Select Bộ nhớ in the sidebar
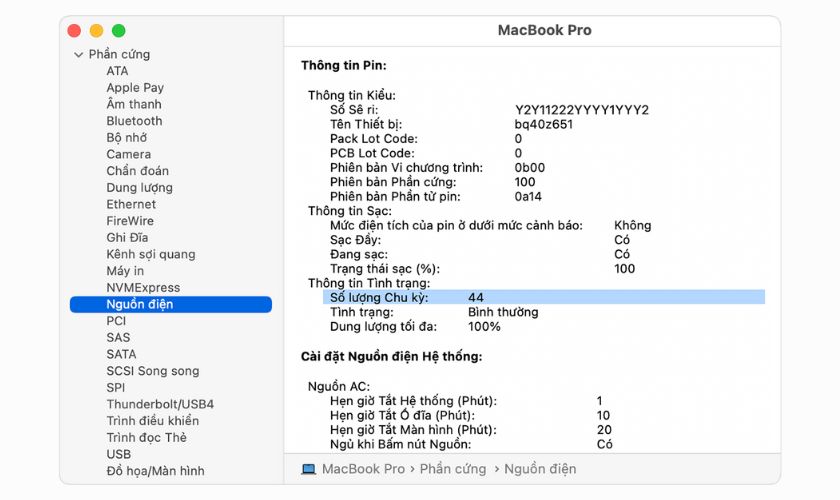 (x=127, y=137)
